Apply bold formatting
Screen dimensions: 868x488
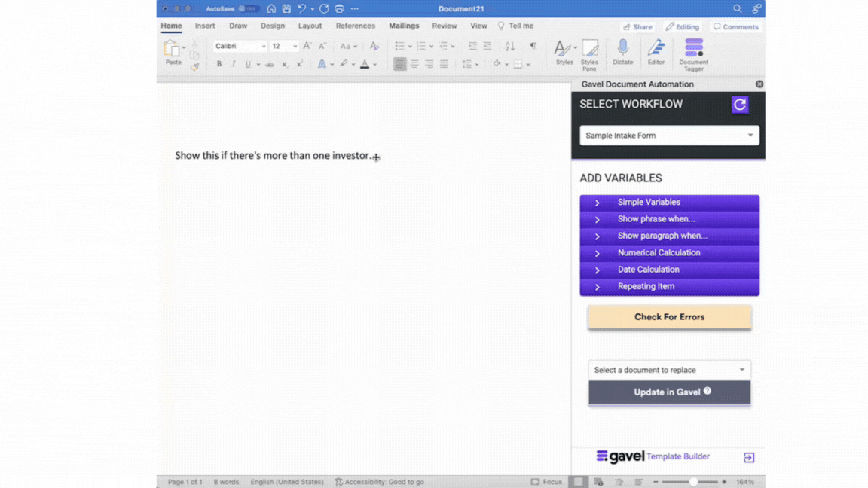coord(218,63)
